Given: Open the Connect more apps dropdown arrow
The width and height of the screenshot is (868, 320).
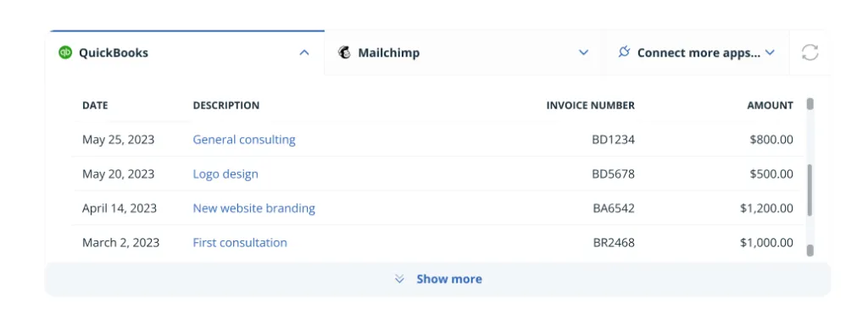Looking at the screenshot, I should click(x=770, y=52).
